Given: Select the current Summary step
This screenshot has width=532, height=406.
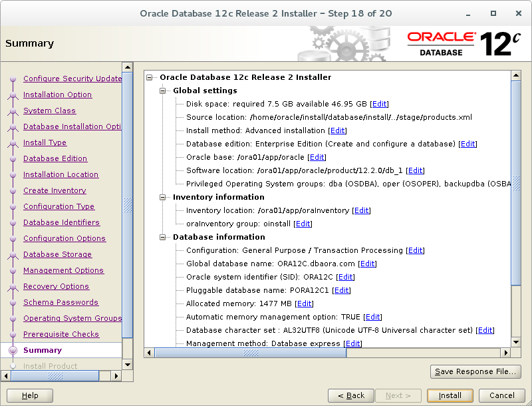Looking at the screenshot, I should click(x=43, y=350).
